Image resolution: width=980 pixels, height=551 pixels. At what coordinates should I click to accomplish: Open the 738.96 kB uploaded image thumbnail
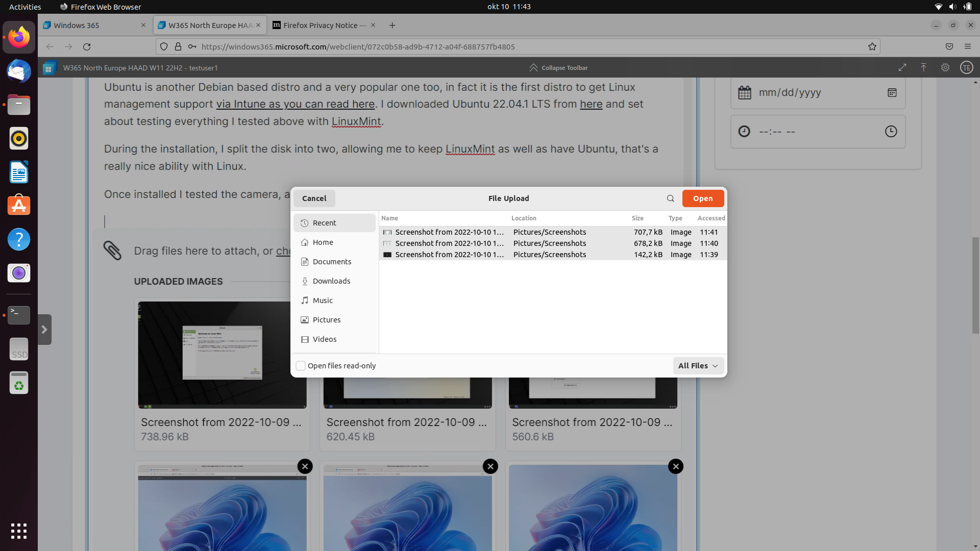222,355
